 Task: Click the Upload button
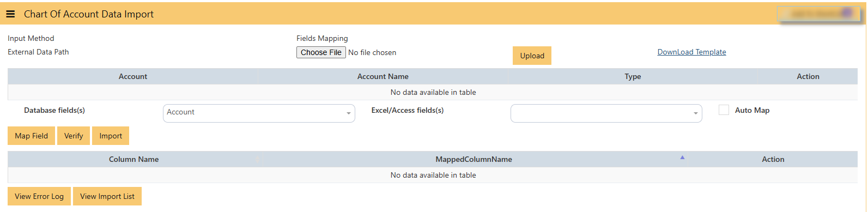pyautogui.click(x=532, y=56)
